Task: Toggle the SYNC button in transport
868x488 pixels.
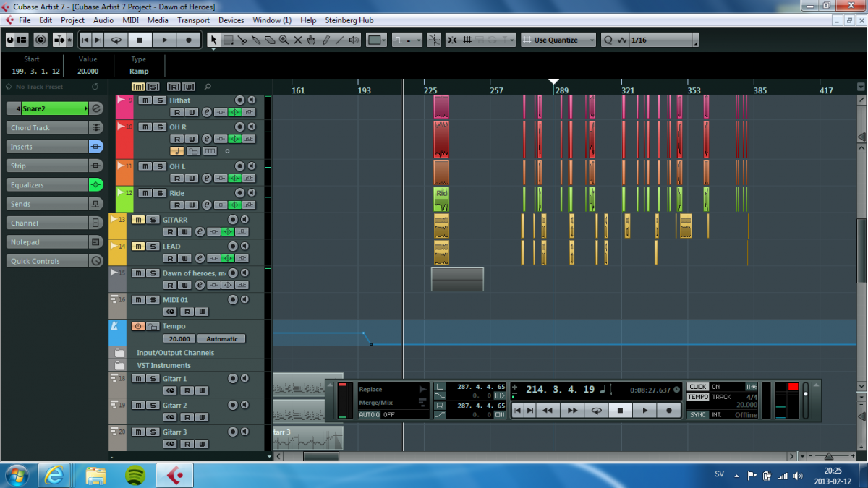Action: tap(698, 415)
